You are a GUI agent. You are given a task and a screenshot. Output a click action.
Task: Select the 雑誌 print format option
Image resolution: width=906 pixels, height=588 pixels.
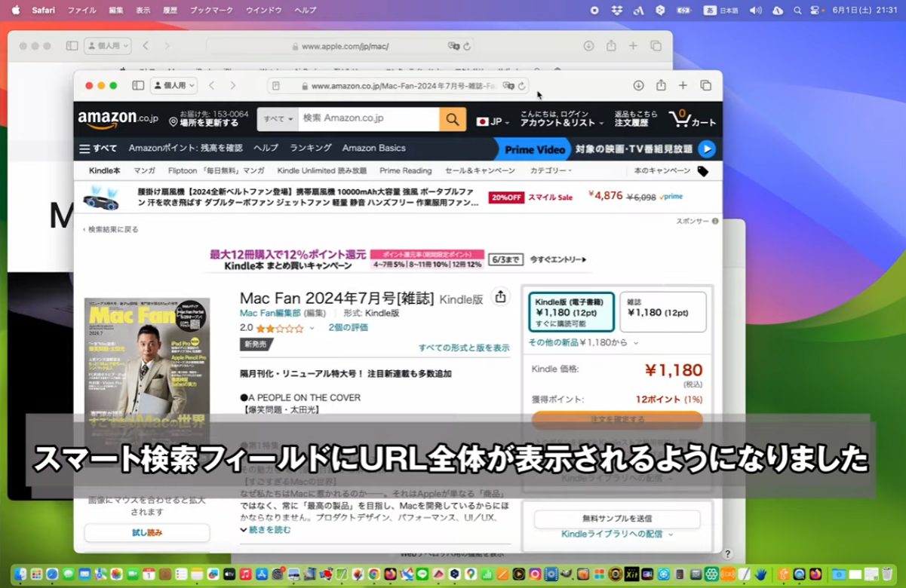click(663, 312)
